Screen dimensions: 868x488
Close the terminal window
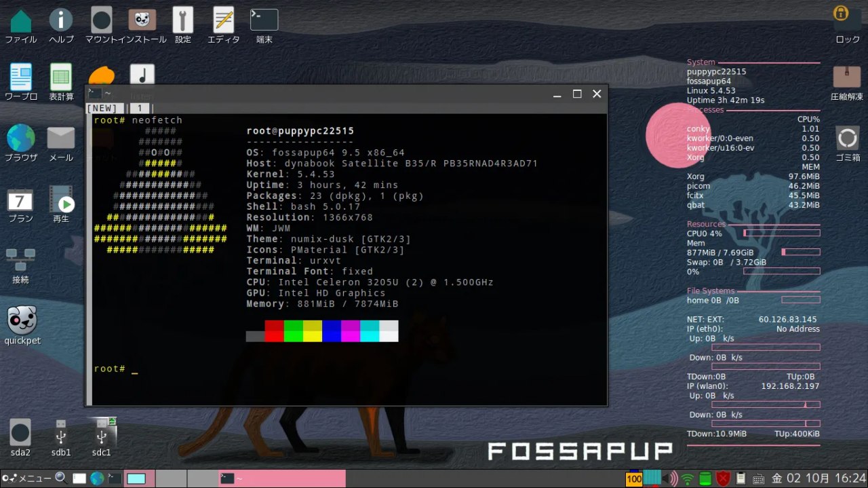[597, 94]
